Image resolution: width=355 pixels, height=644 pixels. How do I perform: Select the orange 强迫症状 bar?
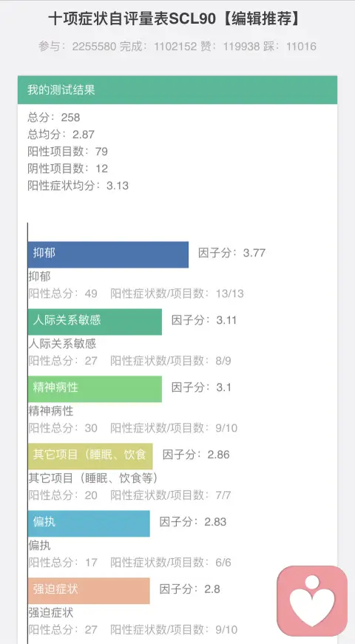point(89,591)
